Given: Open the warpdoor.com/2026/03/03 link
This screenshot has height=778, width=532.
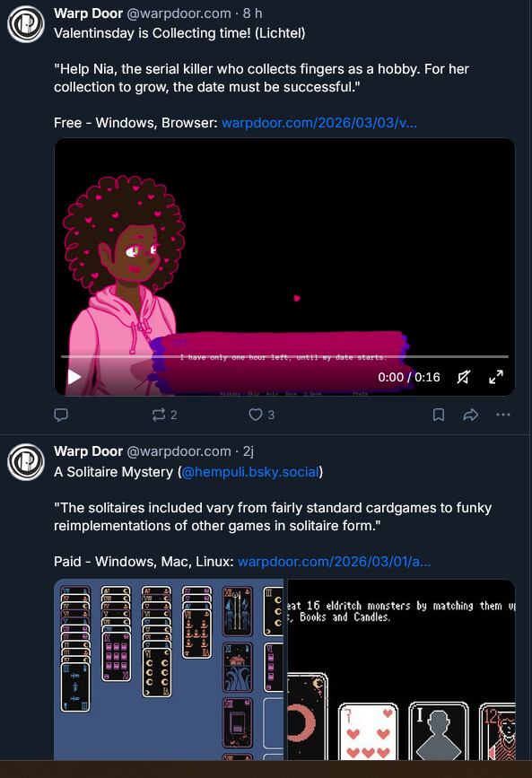Looking at the screenshot, I should [x=319, y=123].
